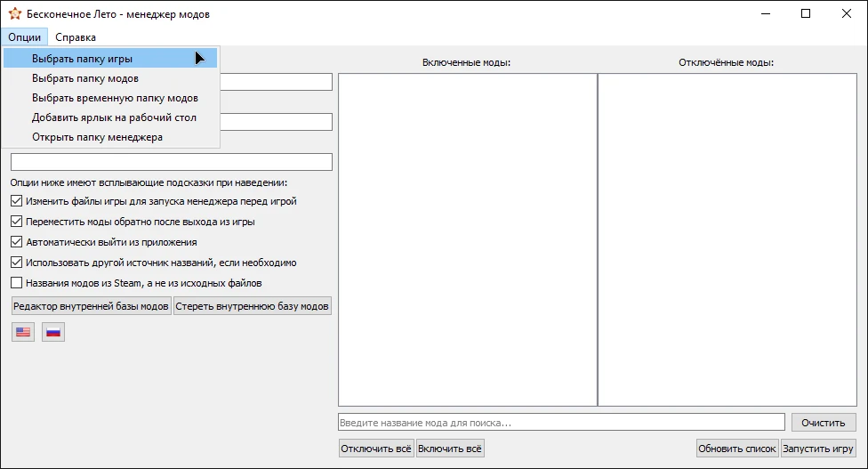Viewport: 868px width, 469px height.
Task: Minimize the mod manager window
Action: [766, 14]
